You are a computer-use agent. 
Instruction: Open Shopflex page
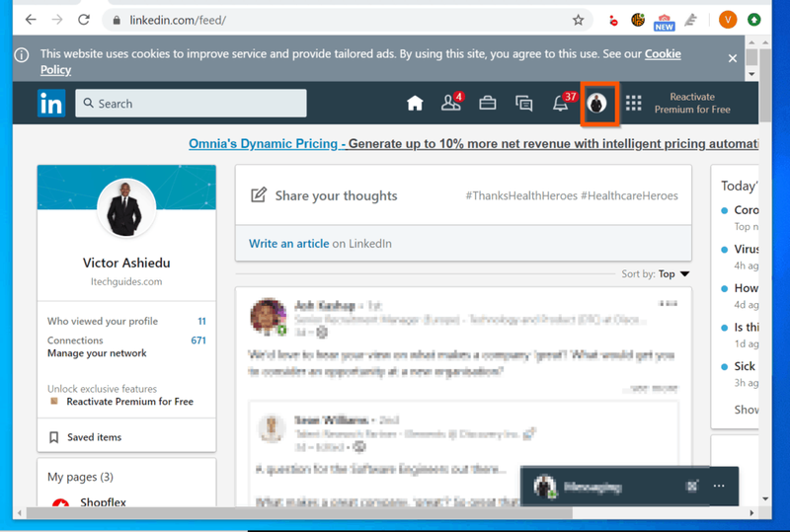coord(103,502)
